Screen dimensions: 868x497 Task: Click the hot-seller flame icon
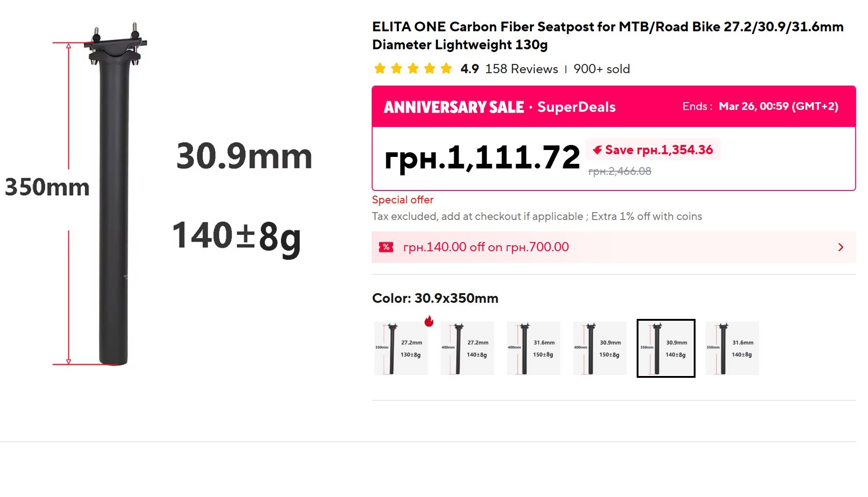tap(429, 321)
